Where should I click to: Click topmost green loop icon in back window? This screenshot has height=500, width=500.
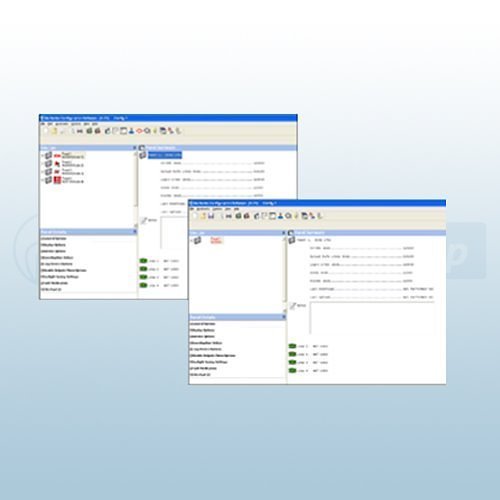[143, 261]
